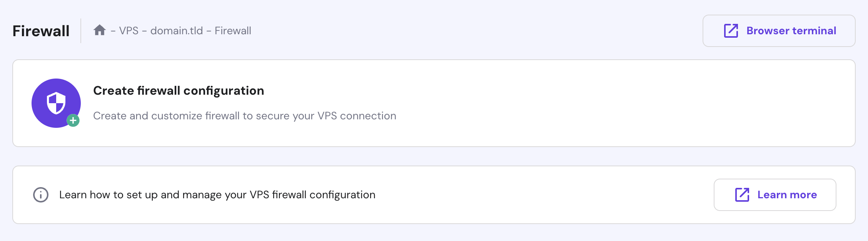
Task: Click the Firewall page title
Action: click(x=41, y=31)
